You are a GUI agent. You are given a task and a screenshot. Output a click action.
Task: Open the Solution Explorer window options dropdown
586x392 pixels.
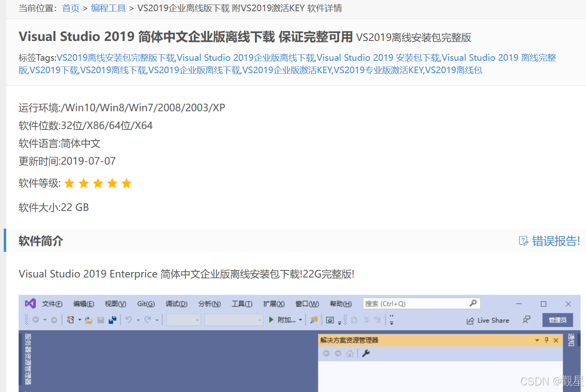coord(537,340)
